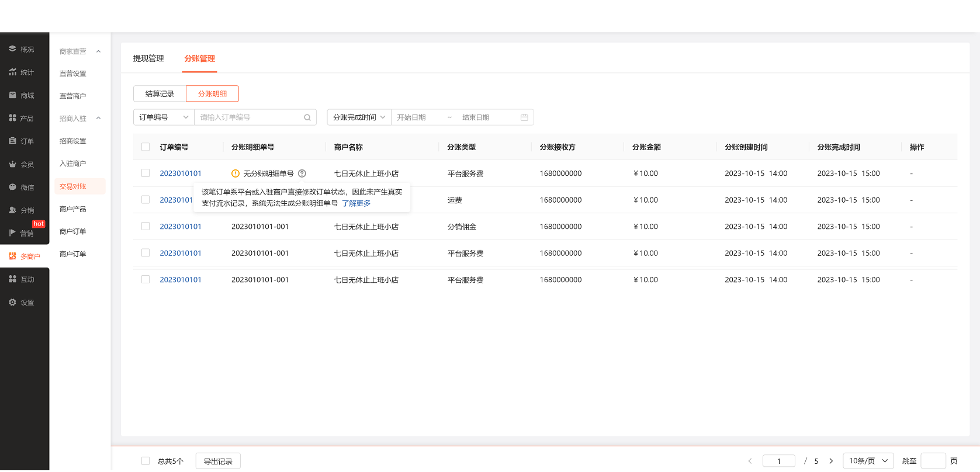Toggle the select-all checkbox in table header
The height and width of the screenshot is (472, 980).
(146, 147)
